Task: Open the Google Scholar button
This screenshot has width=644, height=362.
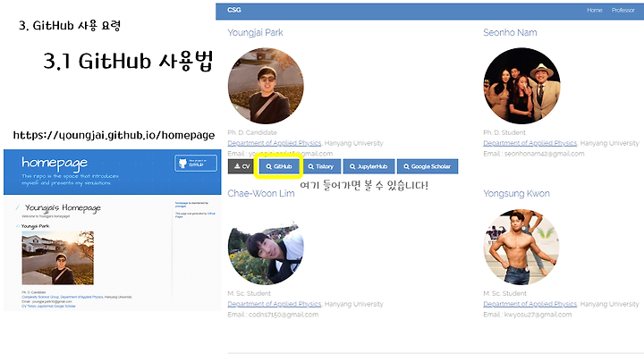Action: (x=428, y=166)
